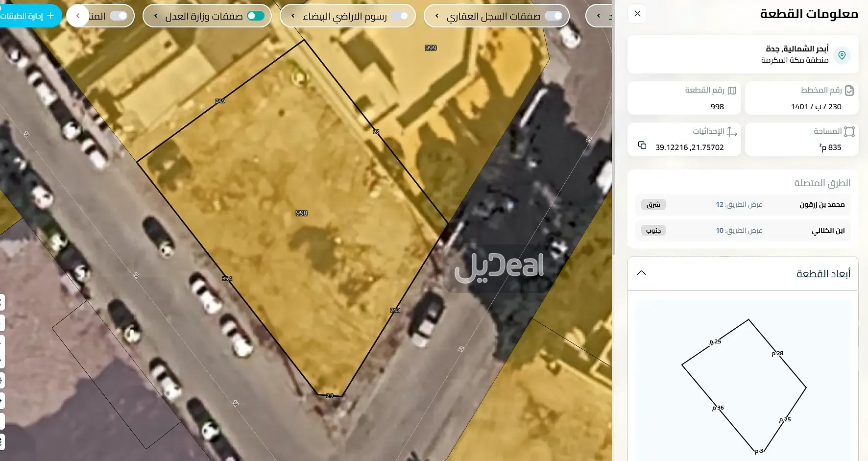Copy the parcel coordinates
Screen dimensions: 868x461
[x=642, y=146]
